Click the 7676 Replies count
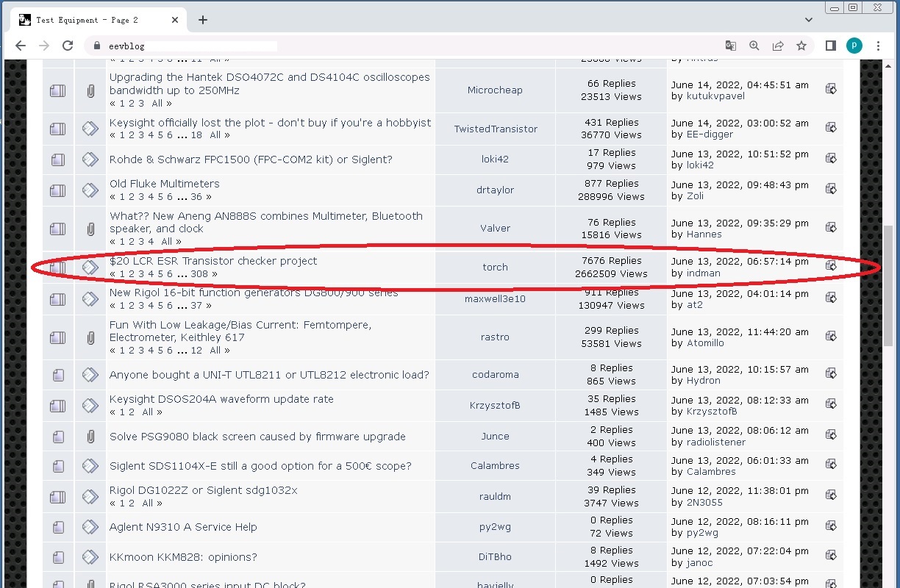This screenshot has width=900, height=588. [x=611, y=261]
